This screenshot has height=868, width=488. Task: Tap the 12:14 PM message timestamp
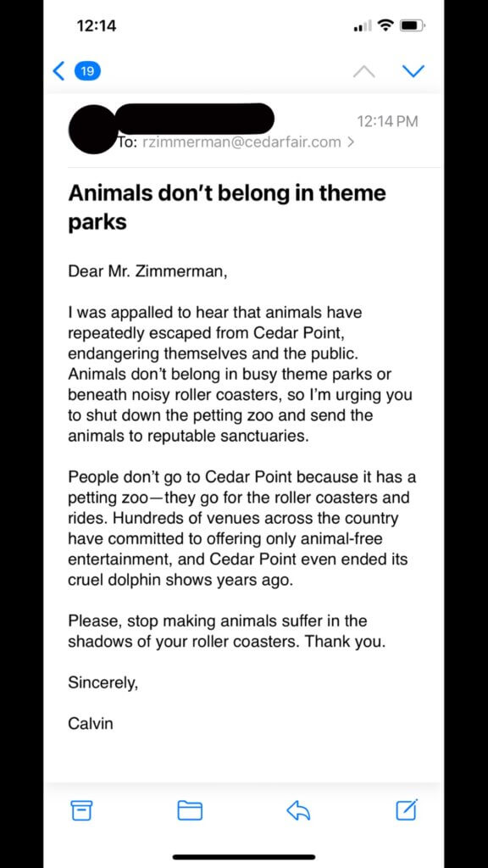[x=385, y=121]
